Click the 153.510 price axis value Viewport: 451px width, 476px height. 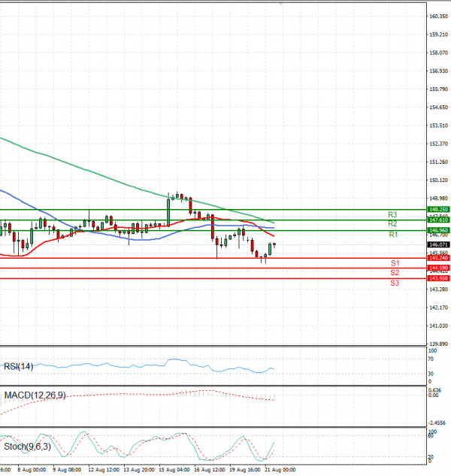(438, 126)
